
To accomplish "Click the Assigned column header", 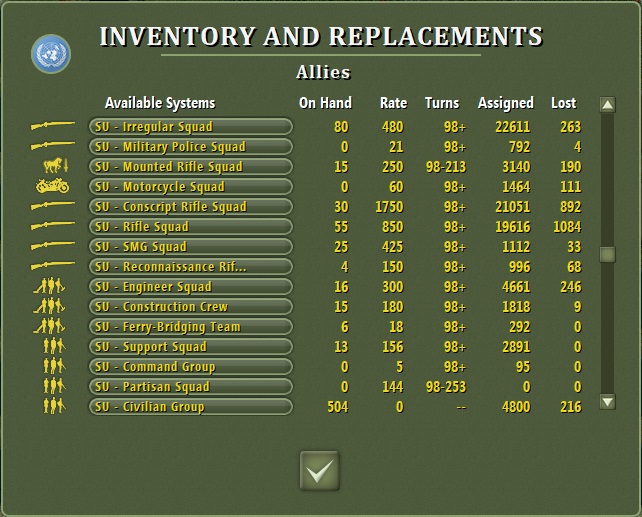I will 506,103.
